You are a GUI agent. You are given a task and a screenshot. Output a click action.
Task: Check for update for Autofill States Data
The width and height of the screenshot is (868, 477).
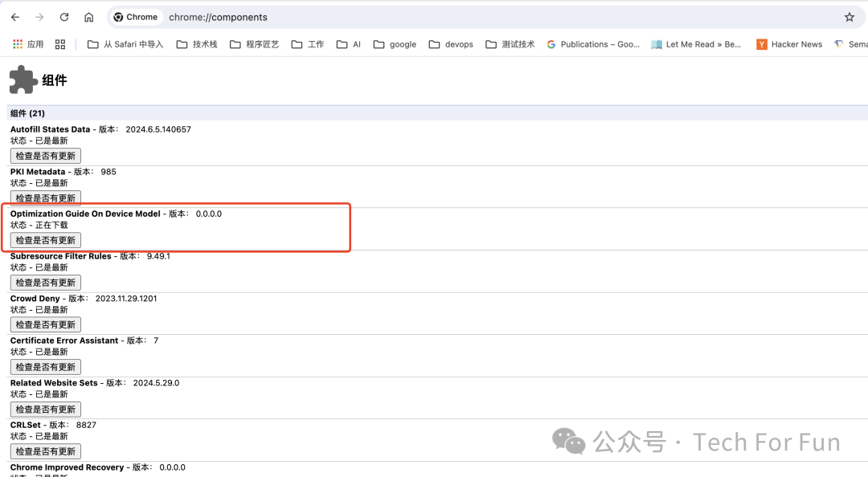coord(45,156)
